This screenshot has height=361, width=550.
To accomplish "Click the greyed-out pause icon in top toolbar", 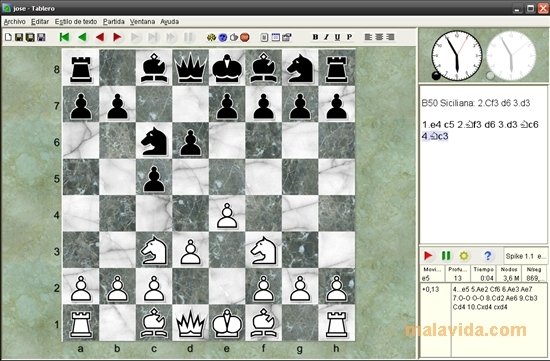I will pos(189,37).
